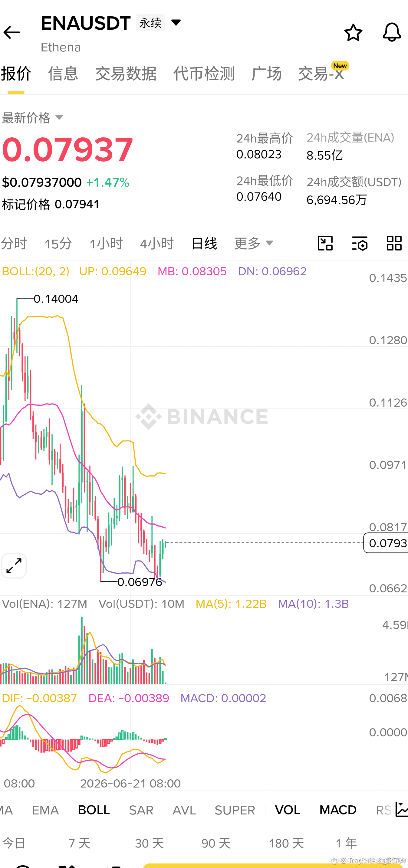Tap the date label 2026-06-21 08:00
408x868 pixels.
[x=130, y=783]
